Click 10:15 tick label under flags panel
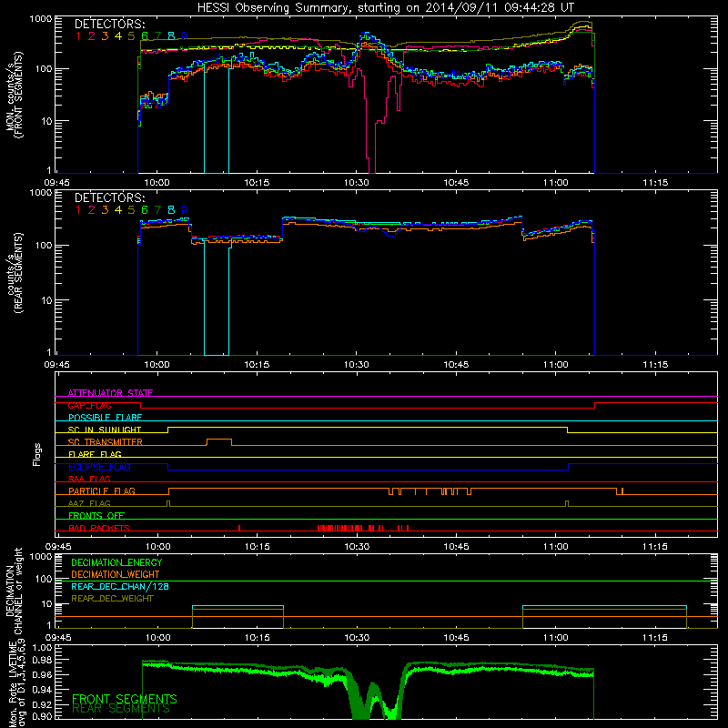This screenshot has height=728, width=728. click(x=257, y=547)
